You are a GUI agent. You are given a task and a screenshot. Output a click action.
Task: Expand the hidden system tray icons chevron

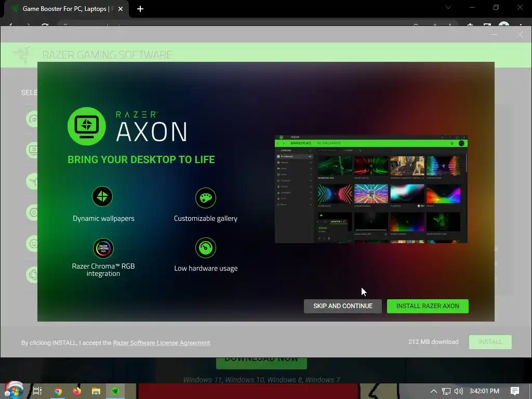click(433, 391)
